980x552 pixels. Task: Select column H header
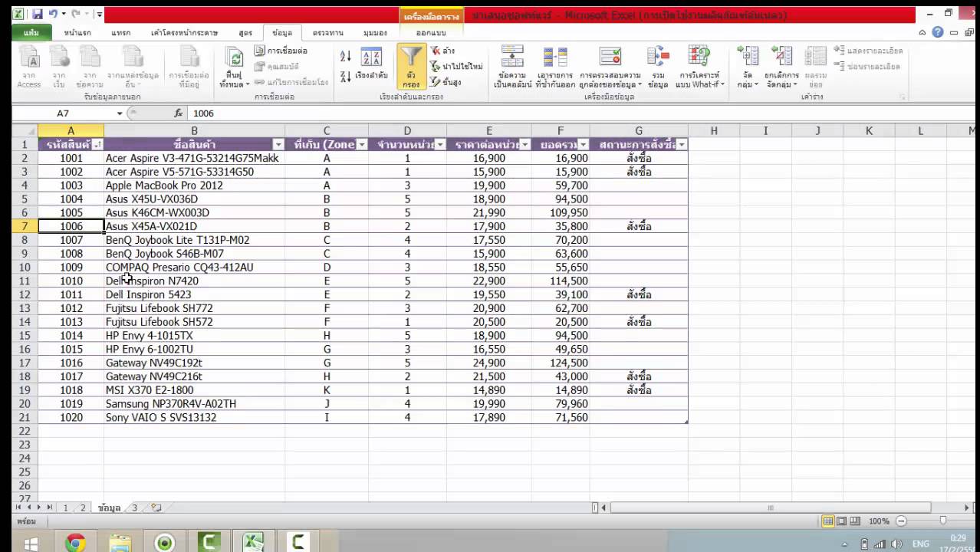714,131
